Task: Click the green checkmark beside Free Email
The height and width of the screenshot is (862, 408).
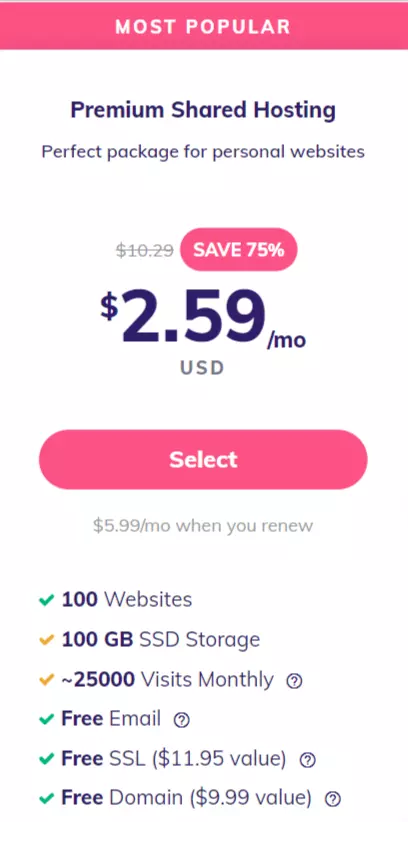Action: click(46, 719)
